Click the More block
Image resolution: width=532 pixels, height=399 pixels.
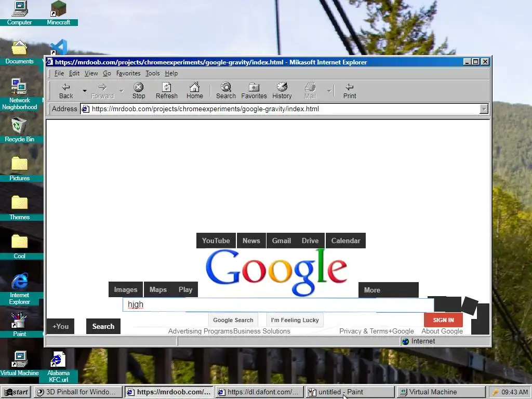[x=389, y=290]
